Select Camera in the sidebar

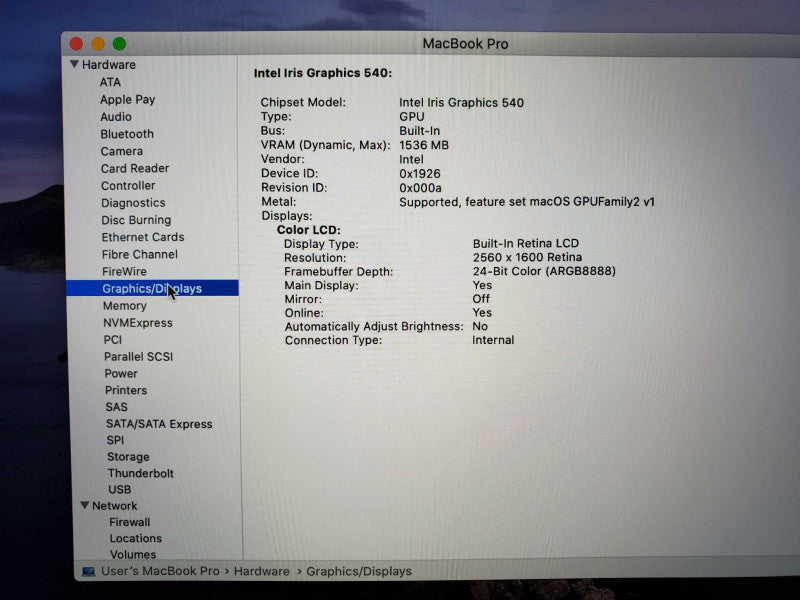coord(121,152)
